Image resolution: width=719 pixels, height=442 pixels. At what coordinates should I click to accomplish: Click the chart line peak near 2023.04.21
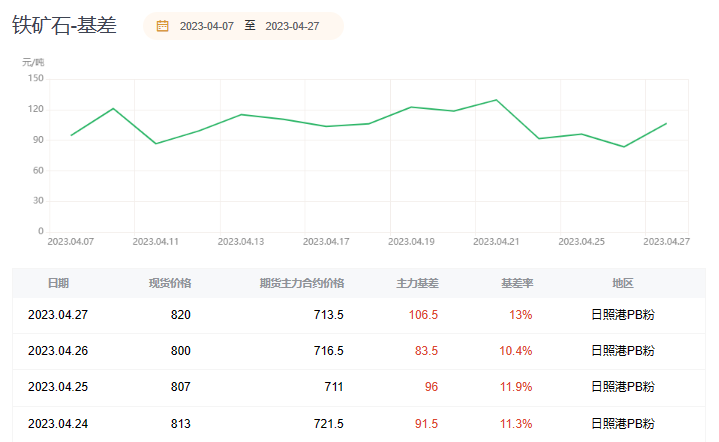tap(496, 100)
